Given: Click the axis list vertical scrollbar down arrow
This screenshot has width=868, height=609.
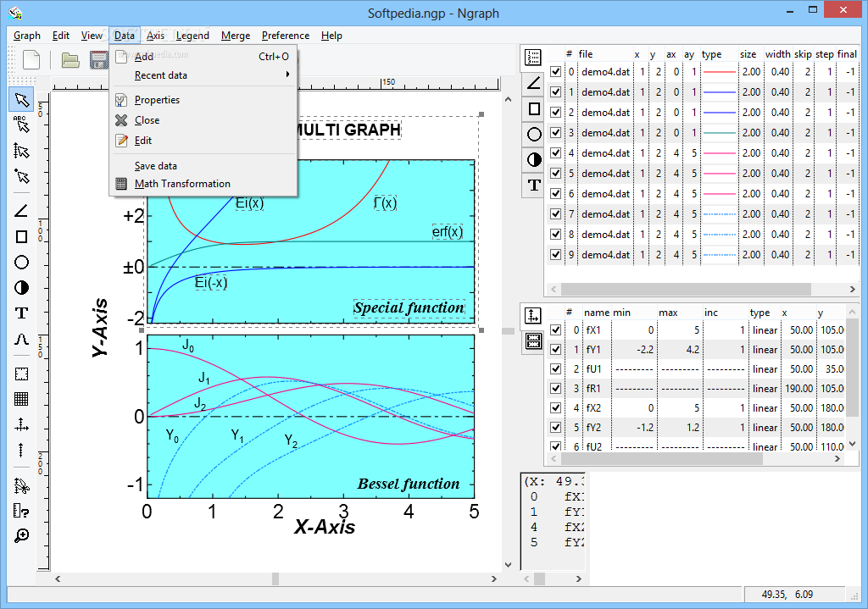Looking at the screenshot, I should [853, 444].
